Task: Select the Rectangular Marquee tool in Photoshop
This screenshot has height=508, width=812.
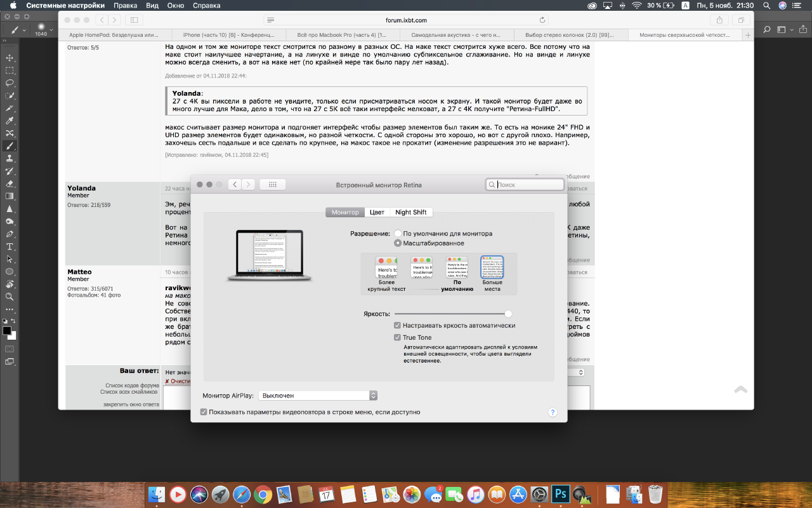Action: click(10, 70)
